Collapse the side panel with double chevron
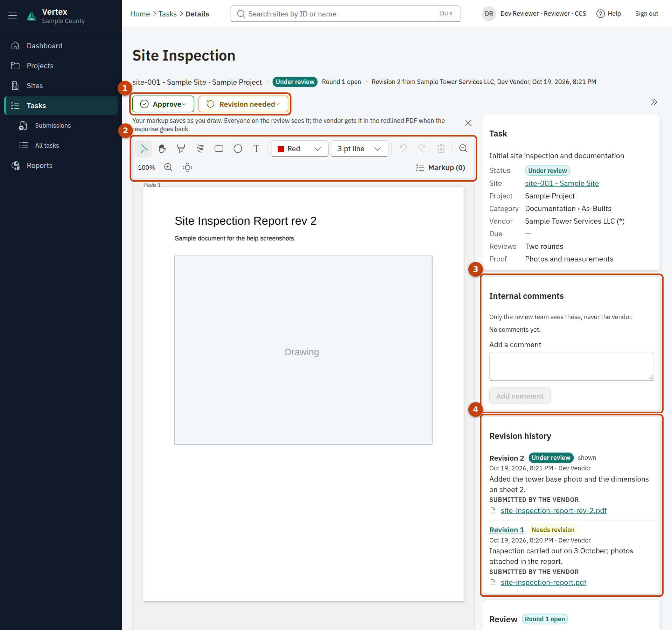 (x=654, y=102)
